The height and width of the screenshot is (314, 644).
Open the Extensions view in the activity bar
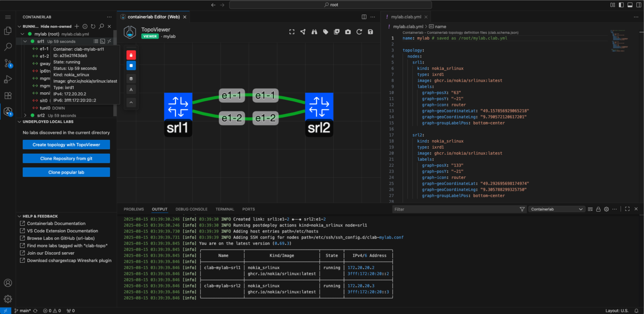tap(8, 95)
